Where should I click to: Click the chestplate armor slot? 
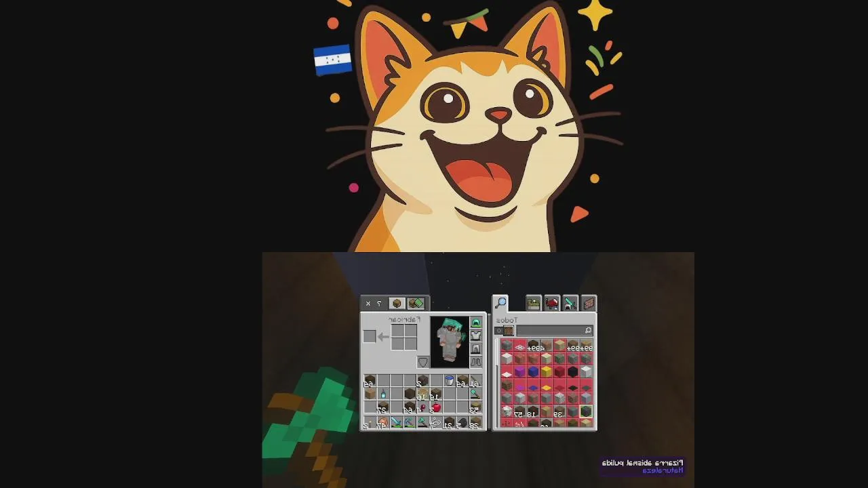pos(476,335)
